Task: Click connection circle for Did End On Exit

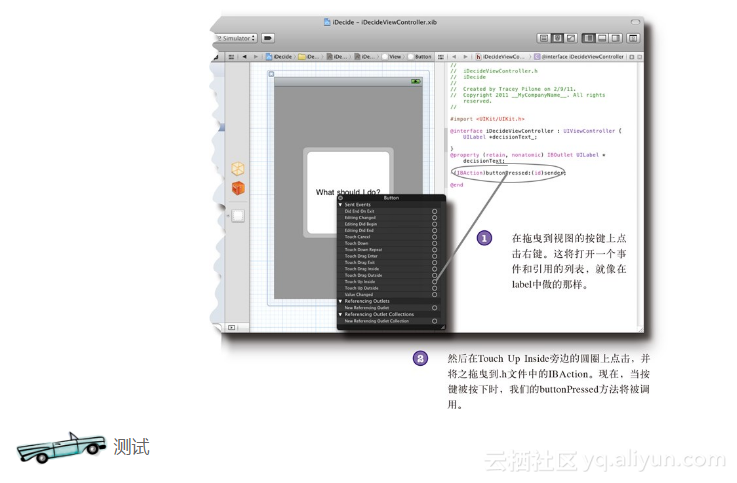Action: (x=434, y=211)
